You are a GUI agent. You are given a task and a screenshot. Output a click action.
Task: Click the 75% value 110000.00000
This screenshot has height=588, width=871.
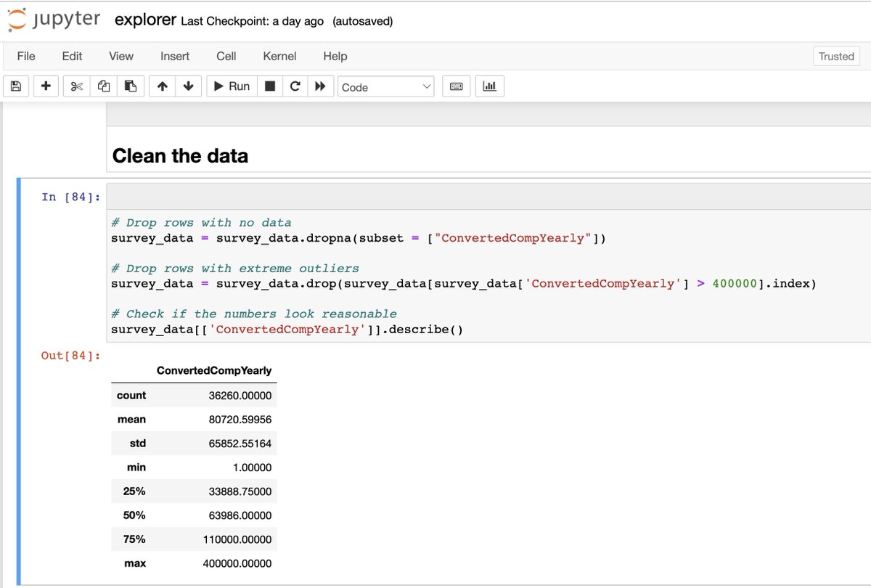pos(237,539)
